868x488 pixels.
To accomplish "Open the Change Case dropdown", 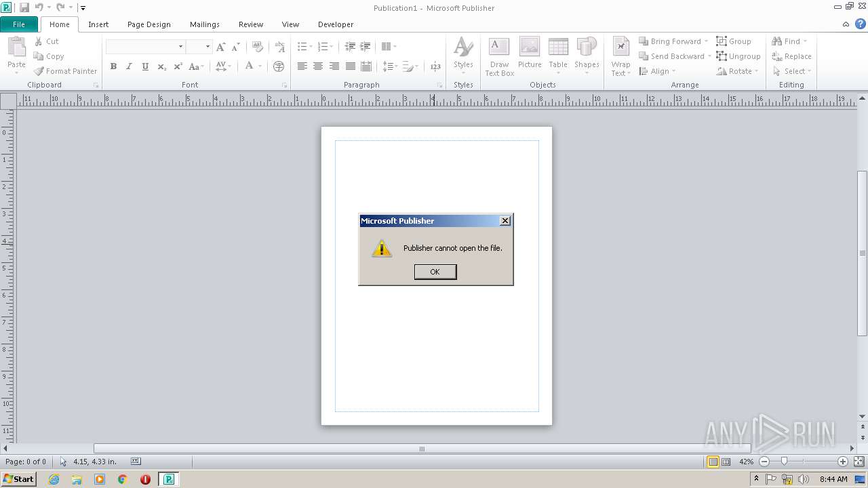I will [x=196, y=66].
